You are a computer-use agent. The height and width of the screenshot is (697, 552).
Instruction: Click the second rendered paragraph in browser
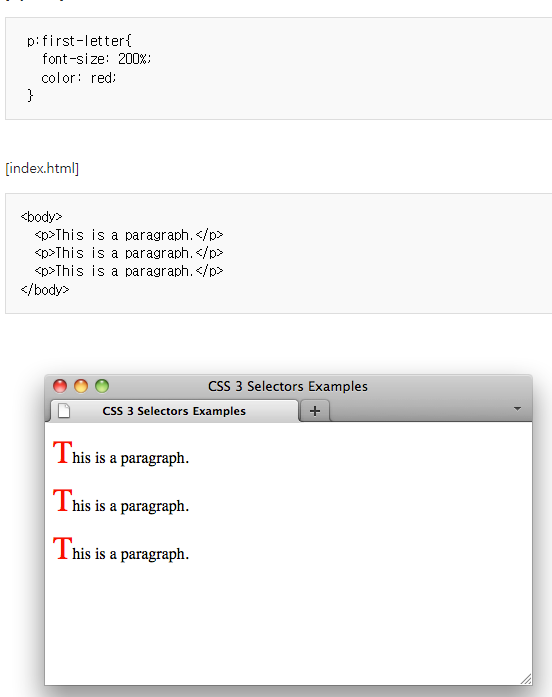pos(121,501)
